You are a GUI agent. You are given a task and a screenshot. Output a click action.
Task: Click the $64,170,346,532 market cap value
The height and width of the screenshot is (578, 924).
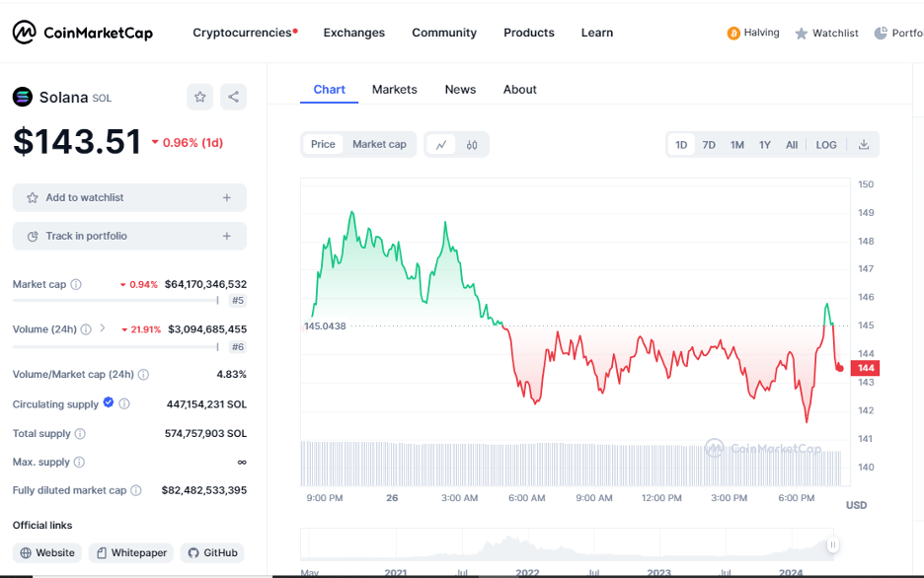click(205, 284)
